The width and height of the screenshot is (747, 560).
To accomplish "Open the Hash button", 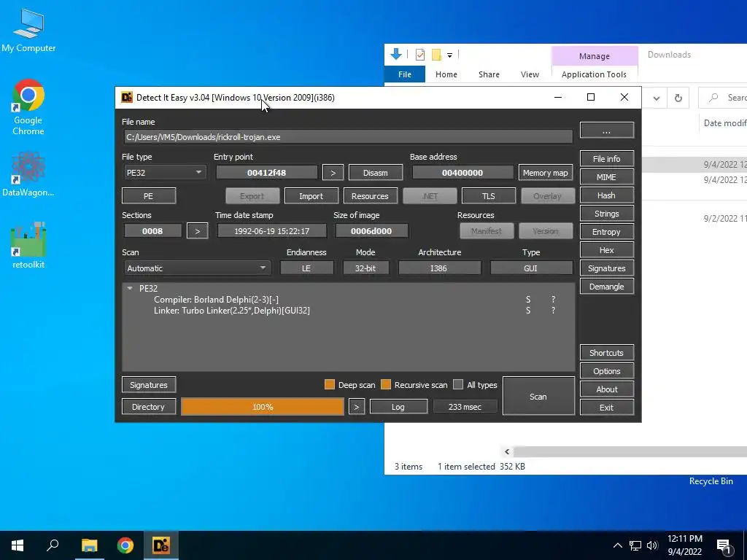I will tap(606, 195).
